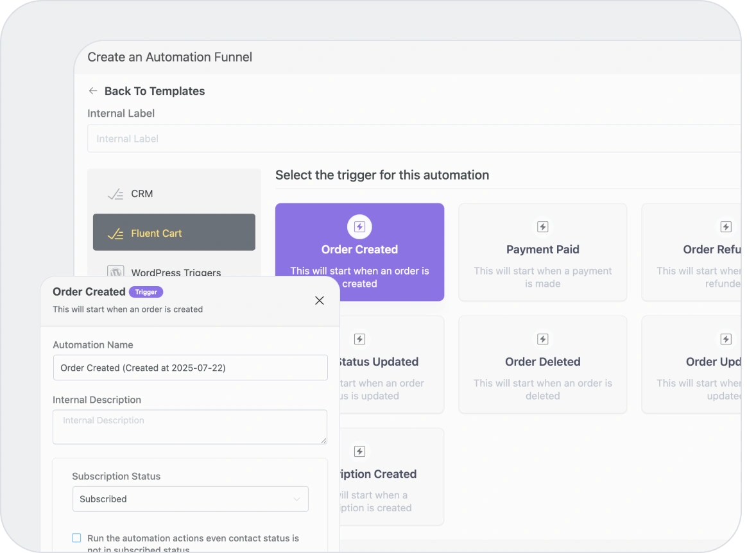This screenshot has height=553, width=756.
Task: Click the Order Updated trigger icon
Action: (726, 339)
